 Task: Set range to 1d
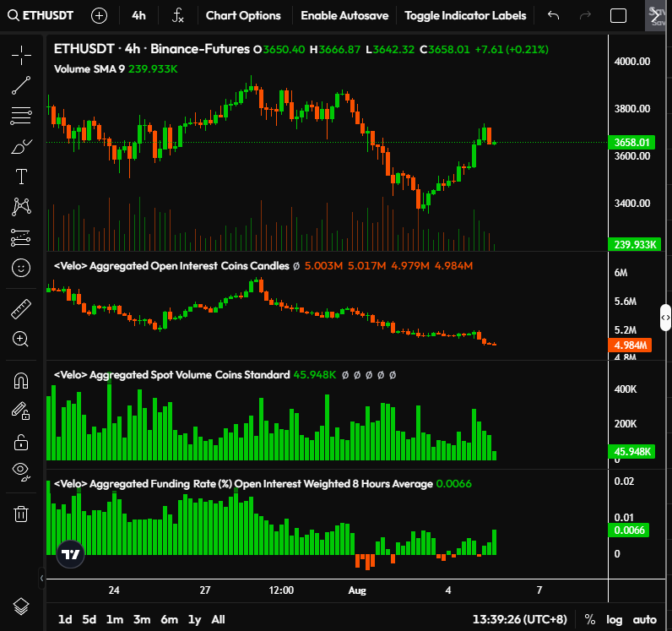(x=65, y=619)
